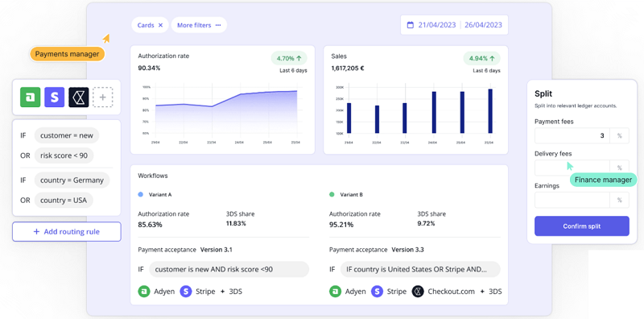Select the green Adyen provider tile
644x319 pixels.
point(31,97)
